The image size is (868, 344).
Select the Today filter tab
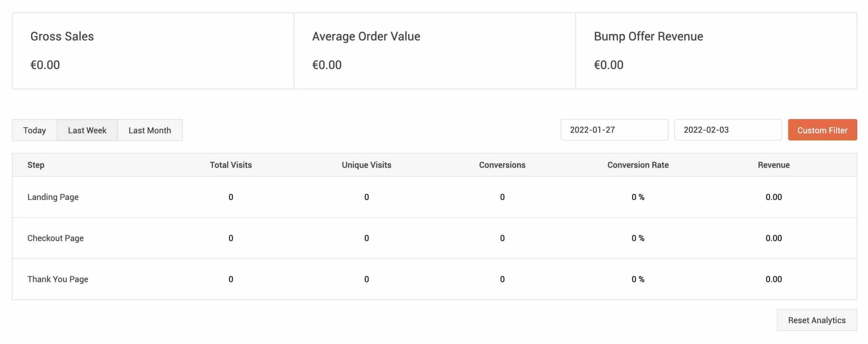(x=34, y=130)
